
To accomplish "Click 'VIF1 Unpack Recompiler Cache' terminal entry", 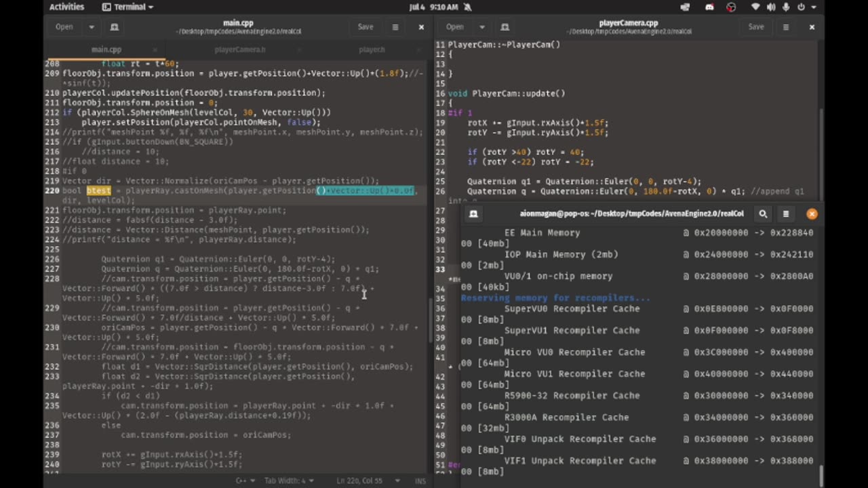I will pos(580,460).
